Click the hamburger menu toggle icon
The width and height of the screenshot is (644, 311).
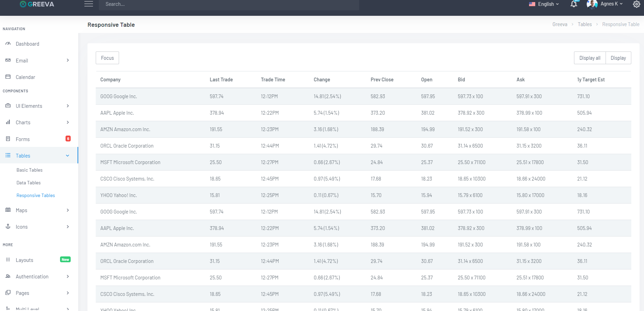coord(89,4)
